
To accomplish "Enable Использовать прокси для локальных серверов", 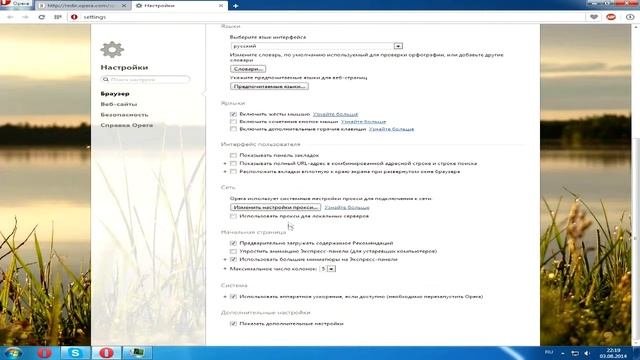I will [x=233, y=216].
